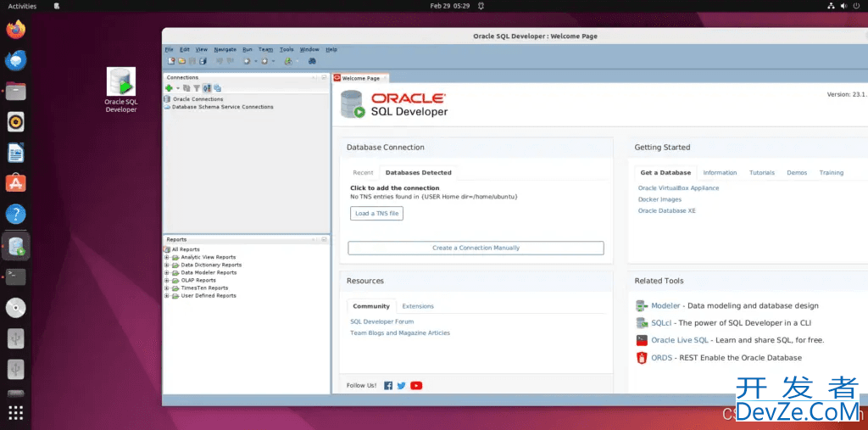The width and height of the screenshot is (868, 430).
Task: Click the New file toolbar icon
Action: point(171,61)
